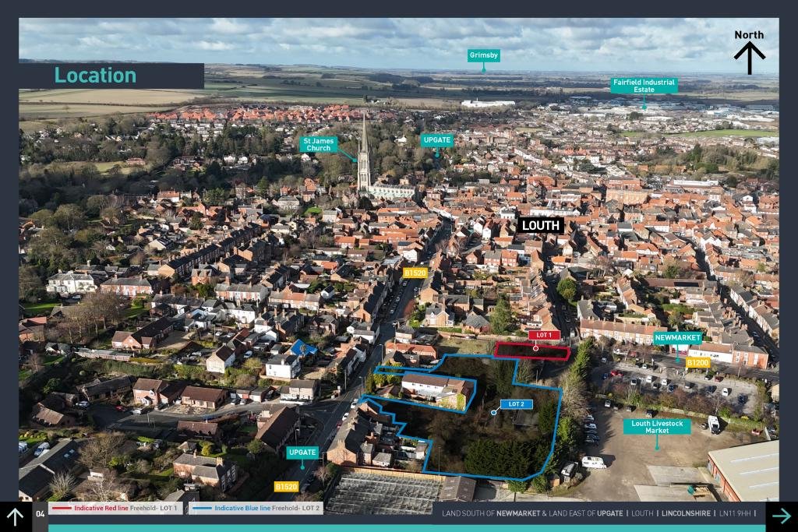Click the footer address text for Louth

[598, 513]
